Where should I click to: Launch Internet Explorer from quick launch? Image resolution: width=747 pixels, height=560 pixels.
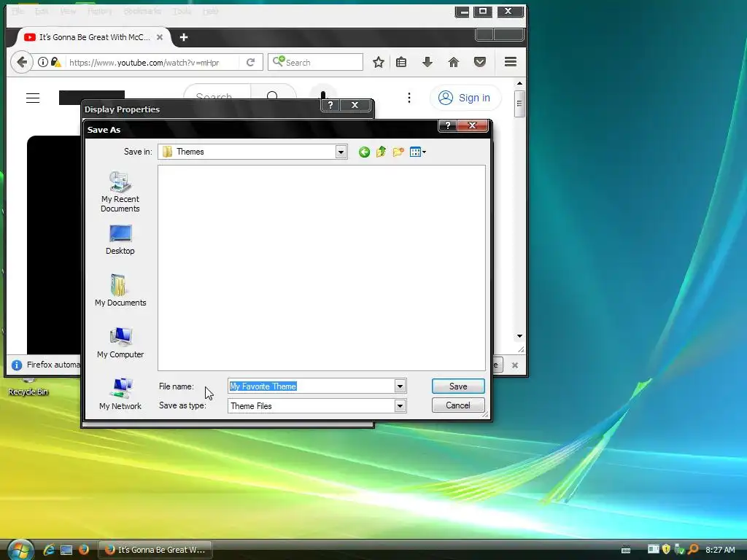tap(49, 550)
